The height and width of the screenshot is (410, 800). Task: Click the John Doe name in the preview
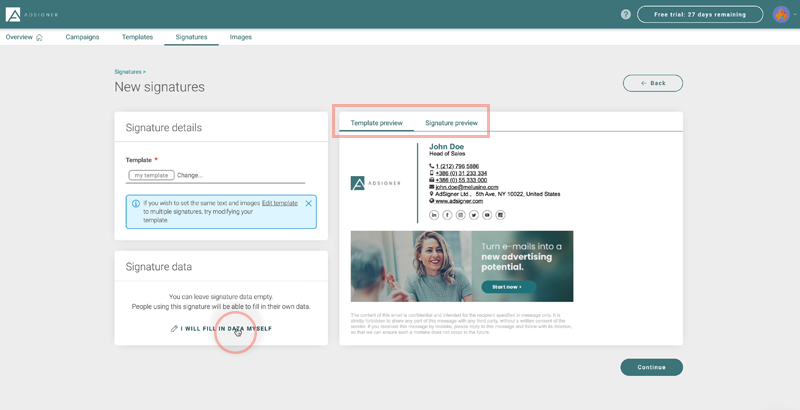(446, 147)
